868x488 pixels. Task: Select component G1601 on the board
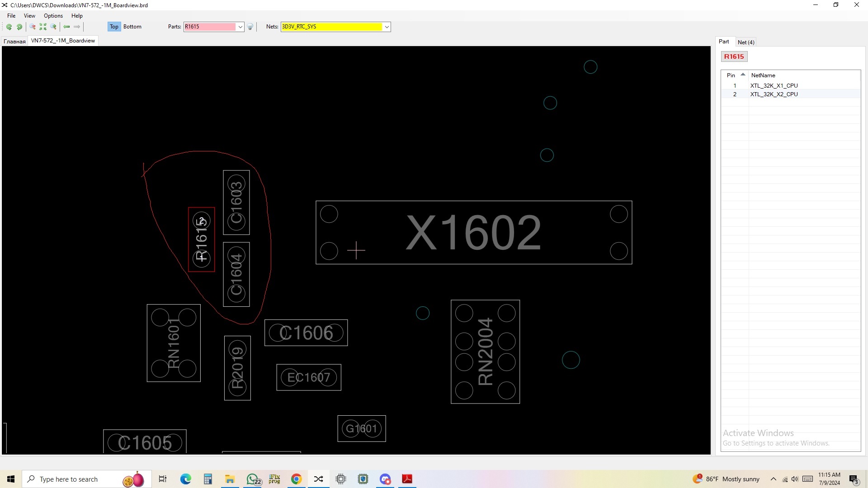click(362, 428)
